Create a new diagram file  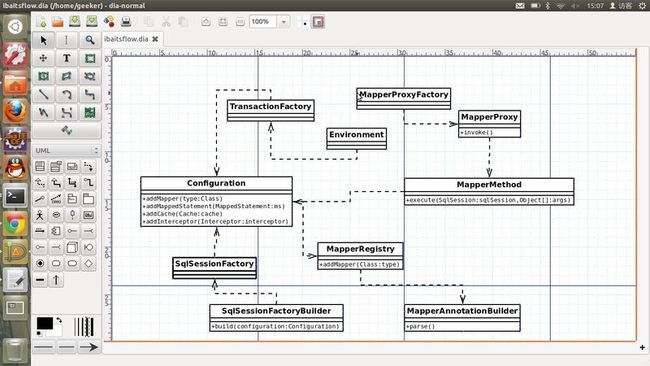[x=41, y=22]
